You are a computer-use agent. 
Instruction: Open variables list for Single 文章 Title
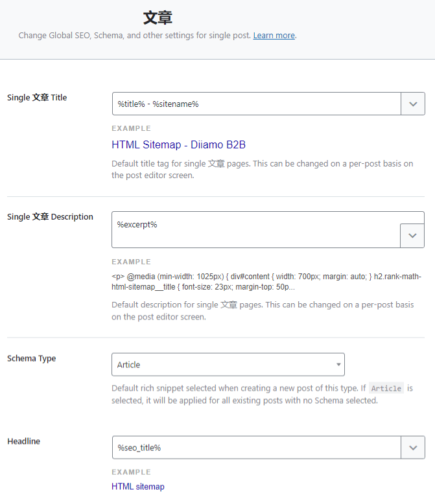pyautogui.click(x=413, y=104)
